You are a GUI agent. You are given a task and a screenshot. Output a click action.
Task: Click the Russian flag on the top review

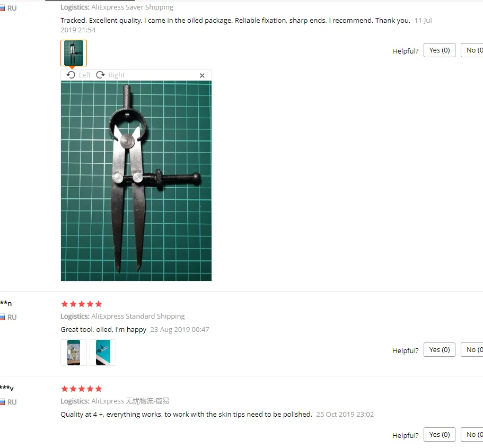pos(2,8)
